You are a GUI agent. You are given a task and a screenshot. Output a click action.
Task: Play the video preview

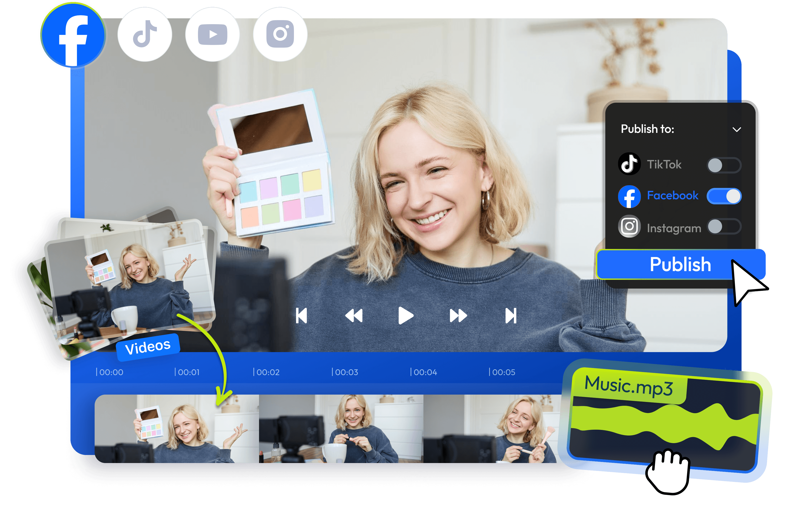(x=406, y=316)
